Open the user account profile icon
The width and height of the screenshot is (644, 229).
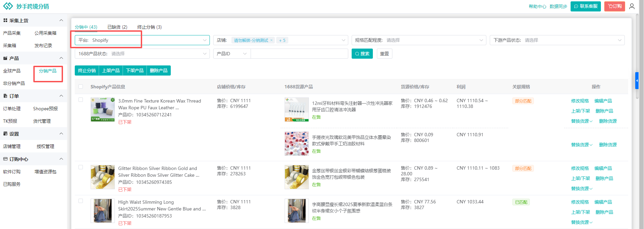(632, 6)
